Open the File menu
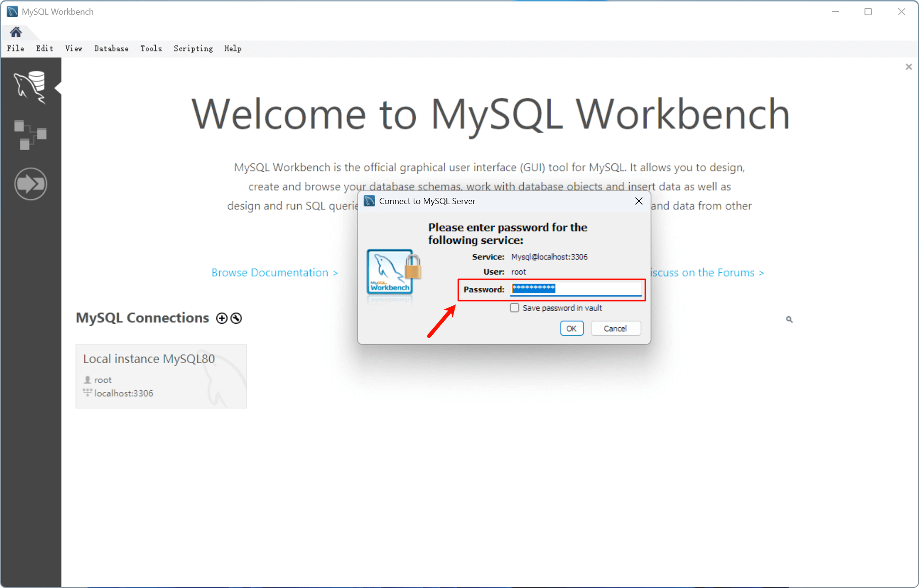Image resolution: width=919 pixels, height=588 pixels. pos(16,48)
